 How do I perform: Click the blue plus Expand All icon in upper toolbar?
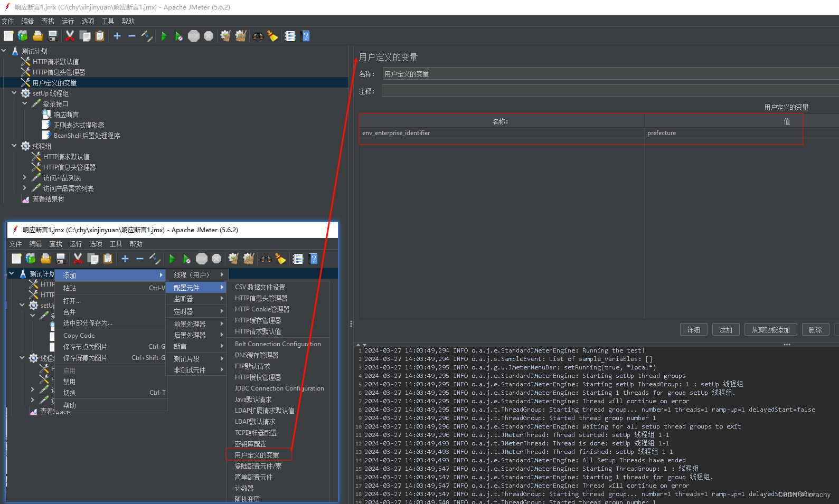tap(117, 36)
